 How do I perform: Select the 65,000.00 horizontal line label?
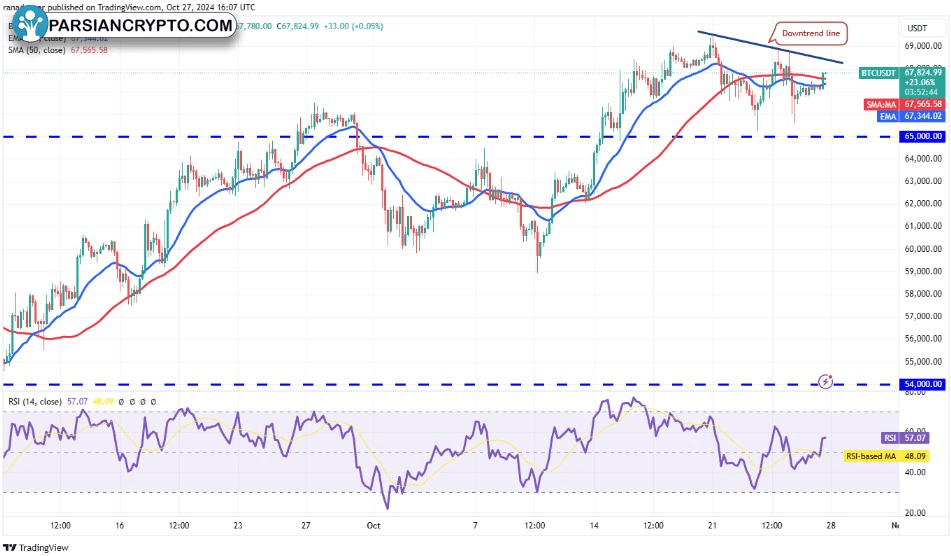(923, 136)
